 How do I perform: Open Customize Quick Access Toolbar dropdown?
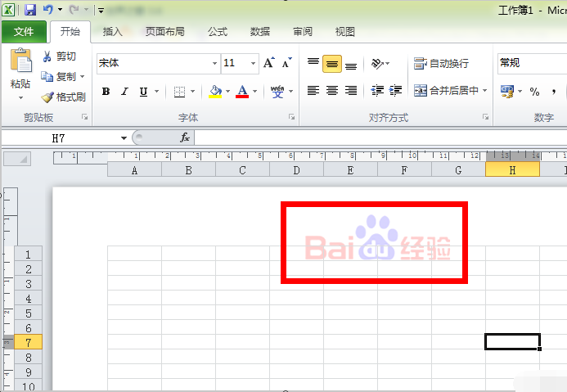tap(101, 11)
